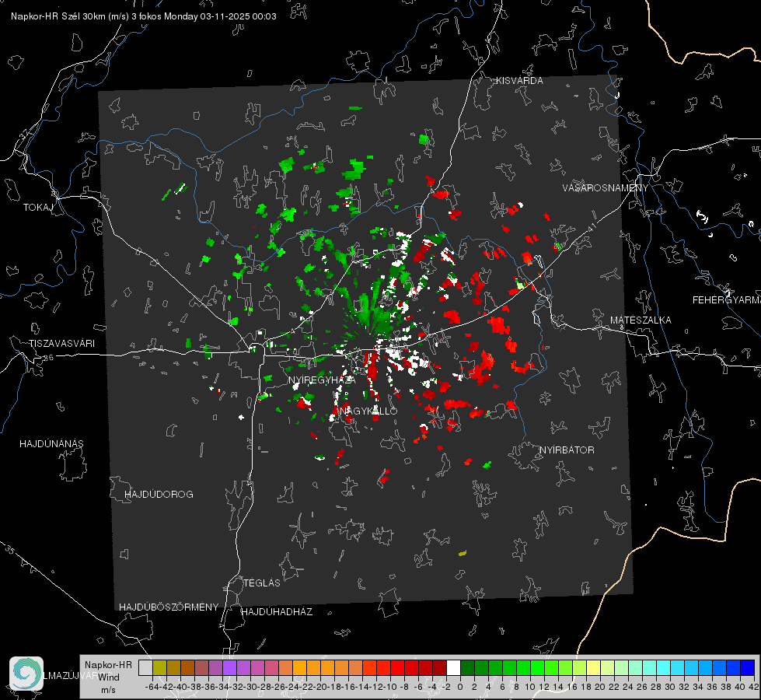Image resolution: width=761 pixels, height=700 pixels.
Task: Select the HAJDÚNÁNÁS city label
Action: (51, 444)
